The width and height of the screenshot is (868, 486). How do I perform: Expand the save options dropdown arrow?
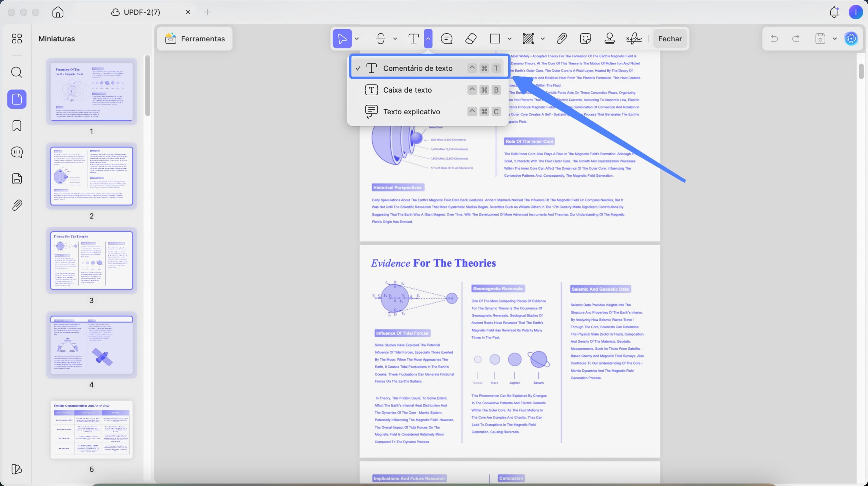835,39
